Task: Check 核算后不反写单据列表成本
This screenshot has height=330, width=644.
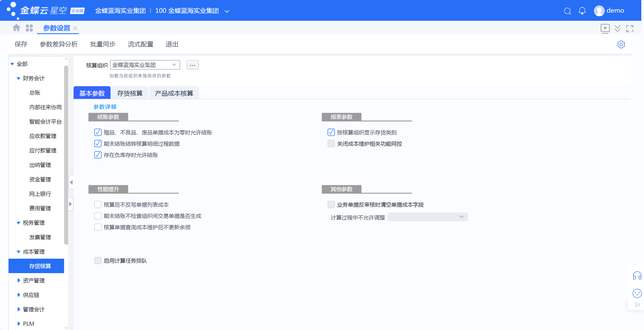Action: coord(98,205)
